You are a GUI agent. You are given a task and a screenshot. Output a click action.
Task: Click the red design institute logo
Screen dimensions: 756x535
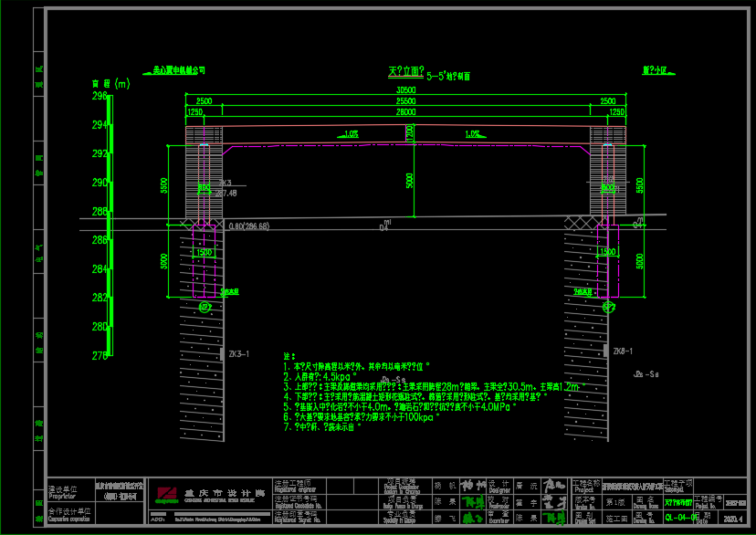(166, 494)
